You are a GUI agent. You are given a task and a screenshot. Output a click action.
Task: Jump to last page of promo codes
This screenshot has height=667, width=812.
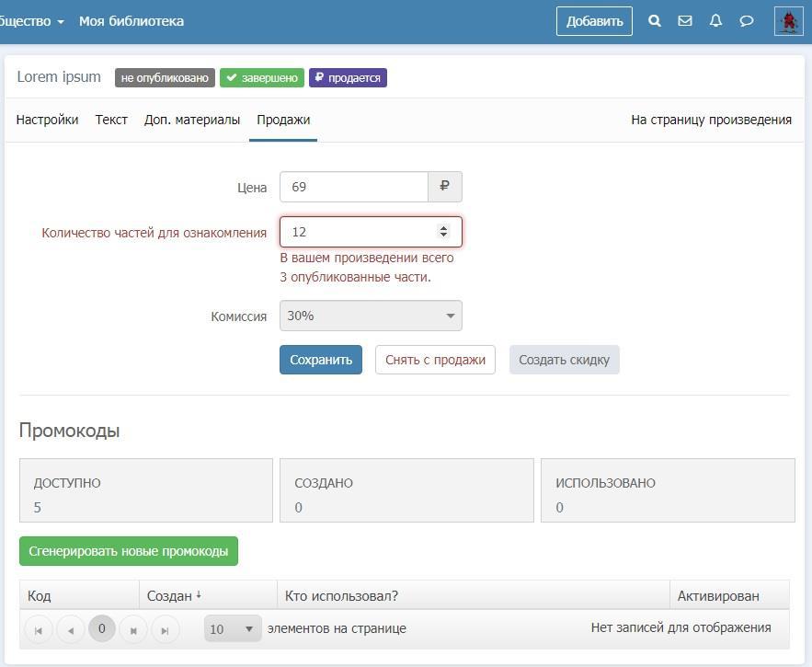coord(165,629)
